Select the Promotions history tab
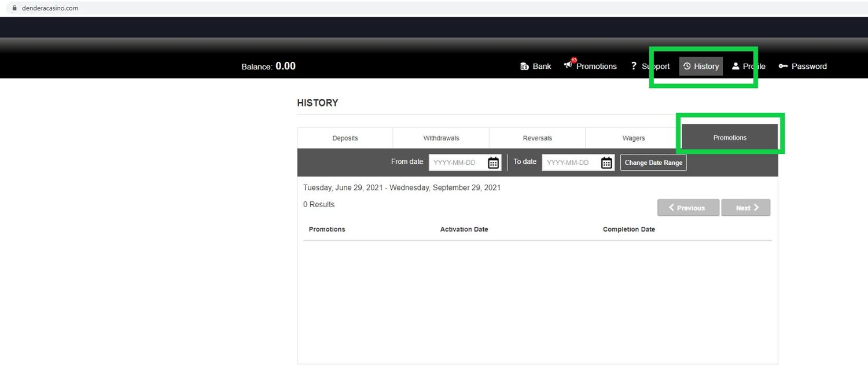Viewport: 868px width, 379px height. click(730, 138)
